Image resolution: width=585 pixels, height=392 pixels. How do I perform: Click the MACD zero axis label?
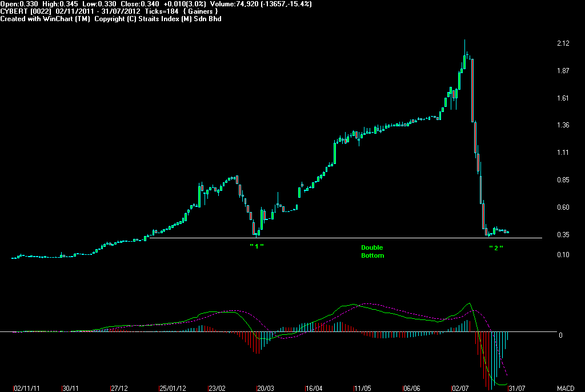pyautogui.click(x=560, y=335)
